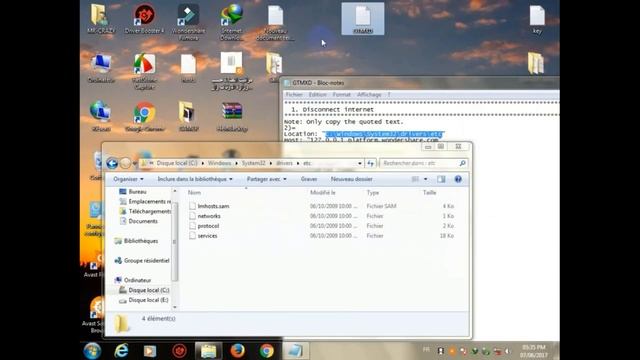
Task: Select the Driver Booster 4 desktop icon
Action: 144,19
